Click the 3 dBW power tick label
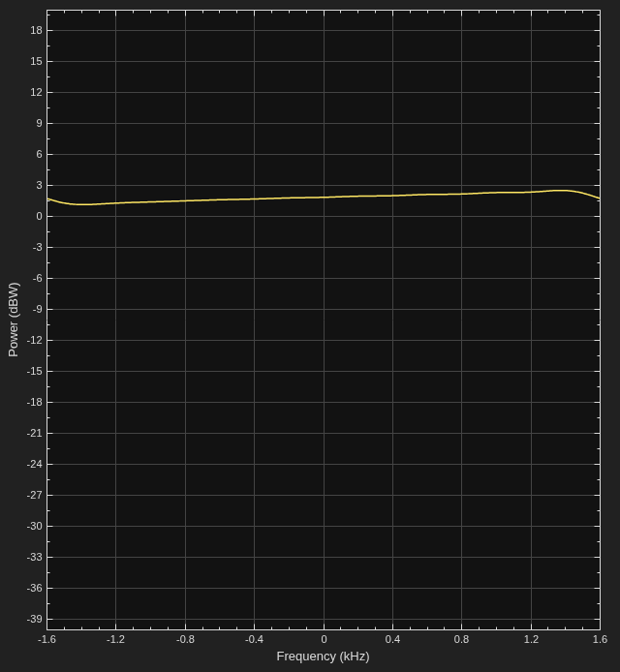 coord(40,185)
